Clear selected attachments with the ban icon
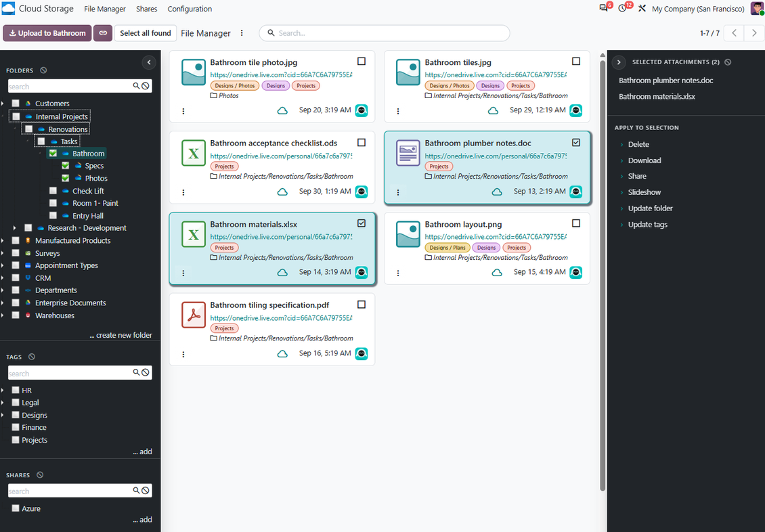 pos(728,62)
